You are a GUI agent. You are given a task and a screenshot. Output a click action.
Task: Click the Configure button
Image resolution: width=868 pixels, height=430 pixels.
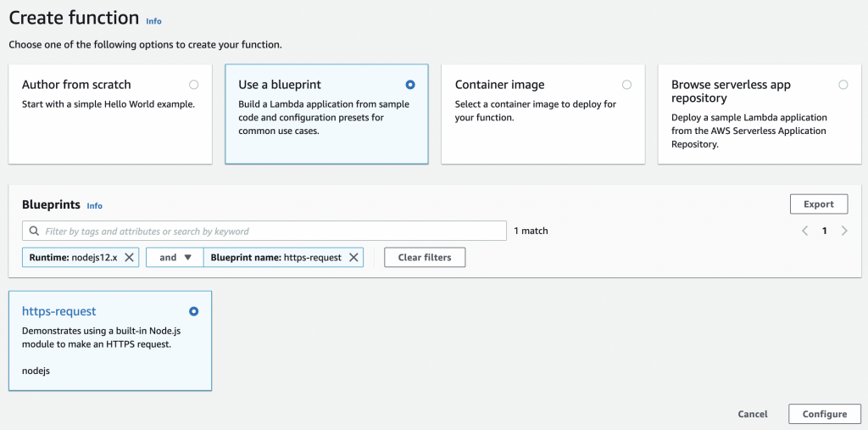pyautogui.click(x=824, y=414)
